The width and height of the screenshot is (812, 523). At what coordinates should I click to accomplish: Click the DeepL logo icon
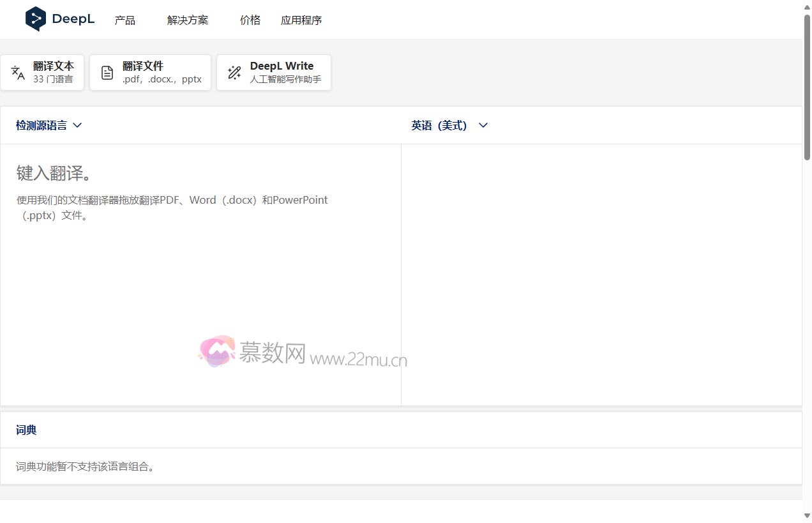pos(36,19)
